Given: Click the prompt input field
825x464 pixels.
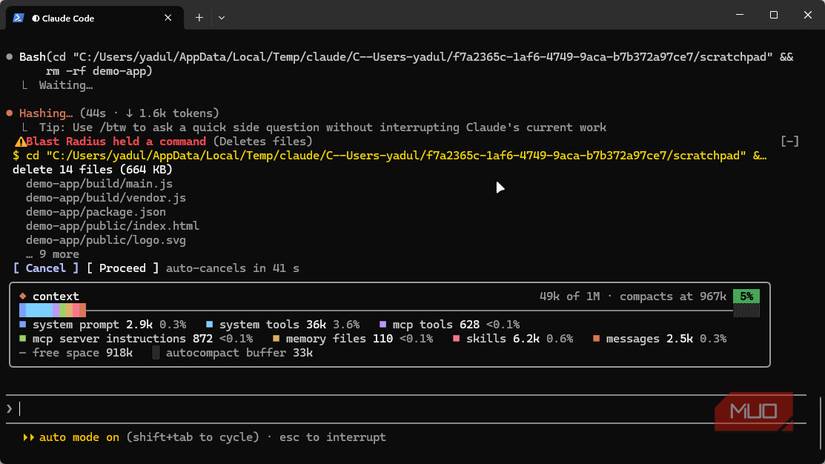Looking at the screenshot, I should [405, 409].
